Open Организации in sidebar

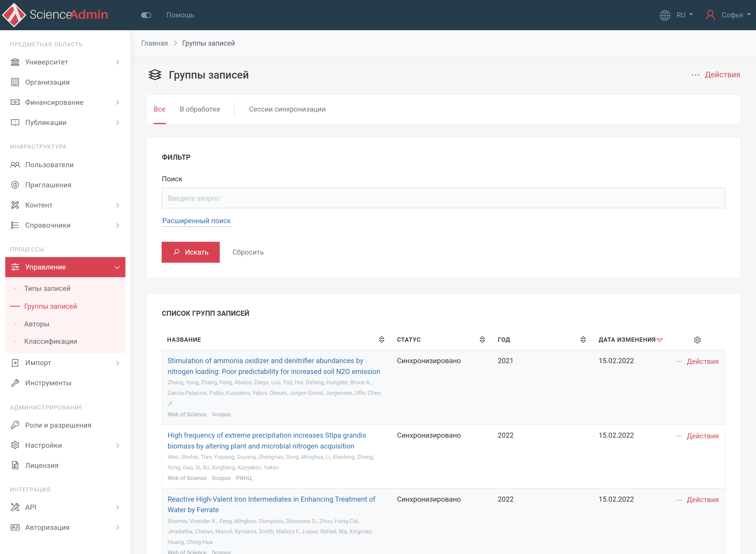pos(47,82)
